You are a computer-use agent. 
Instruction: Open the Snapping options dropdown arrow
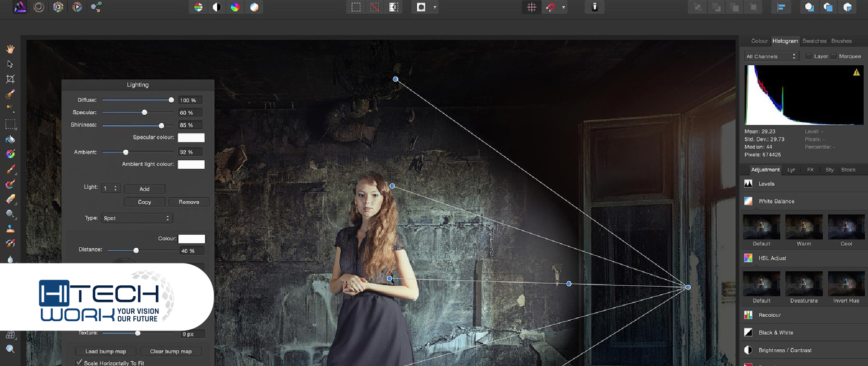(563, 7)
